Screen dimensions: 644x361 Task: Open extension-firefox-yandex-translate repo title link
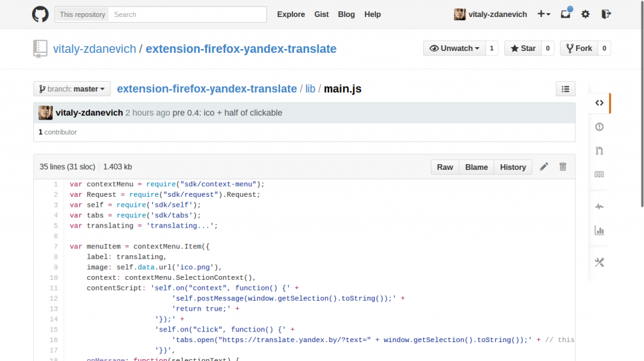[241, 49]
